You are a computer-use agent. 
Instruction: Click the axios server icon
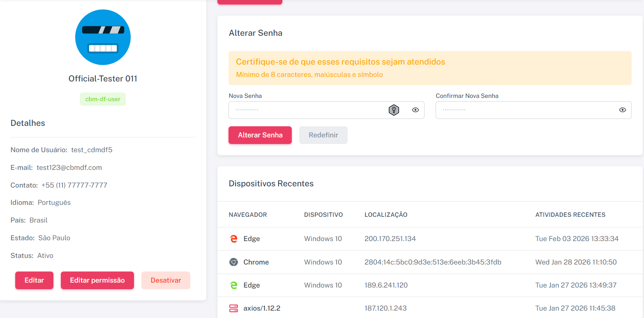click(233, 308)
